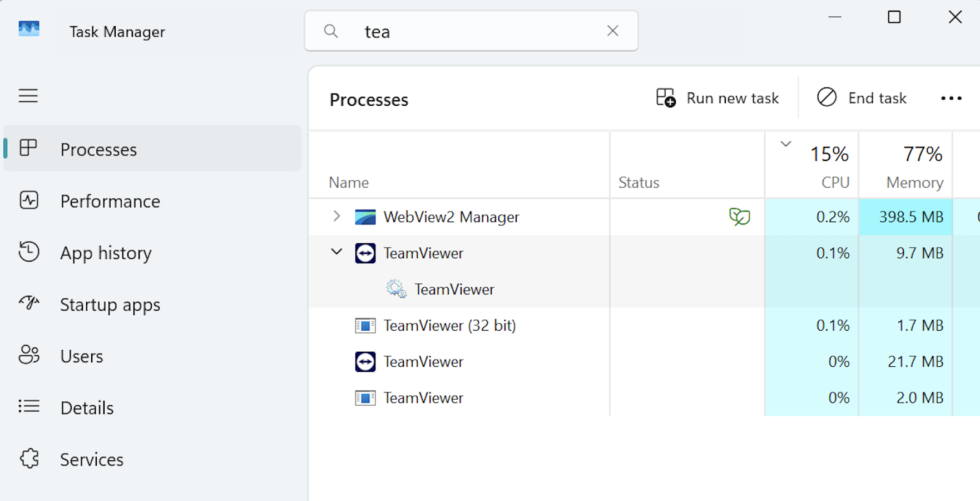Open the Details page
This screenshot has height=501, width=980.
(x=152, y=407)
